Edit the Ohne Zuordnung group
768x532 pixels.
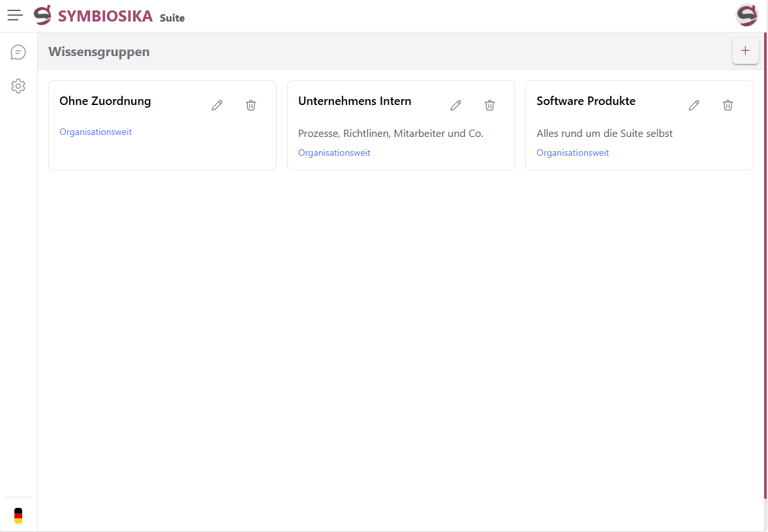(x=217, y=105)
